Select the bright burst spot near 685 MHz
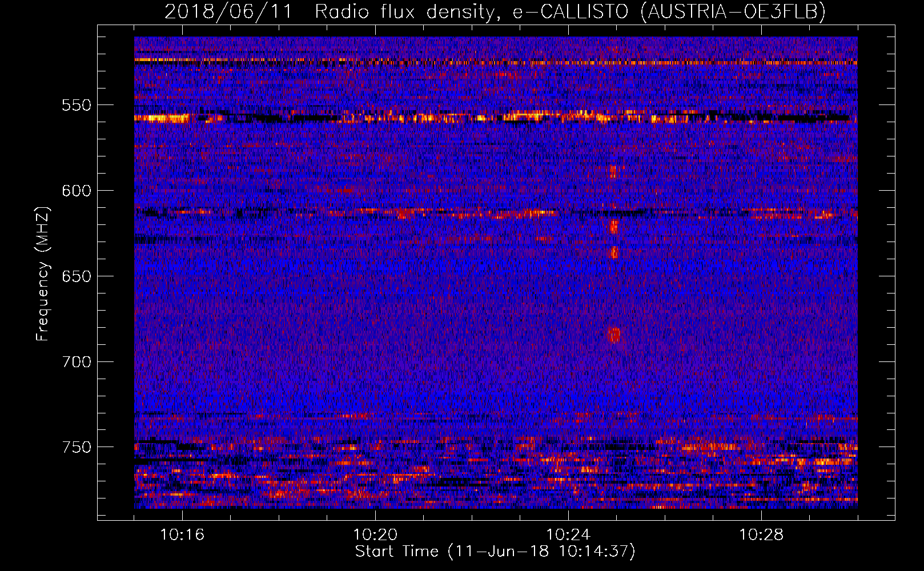This screenshot has width=924, height=571. [614, 334]
